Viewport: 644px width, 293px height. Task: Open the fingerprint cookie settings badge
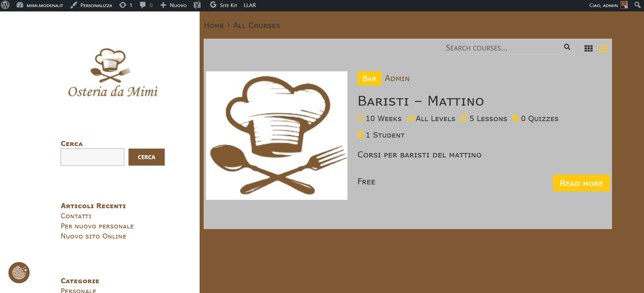tap(19, 272)
